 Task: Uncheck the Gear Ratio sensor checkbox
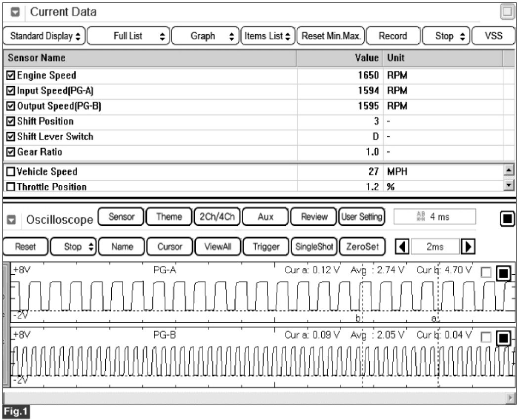[11, 152]
